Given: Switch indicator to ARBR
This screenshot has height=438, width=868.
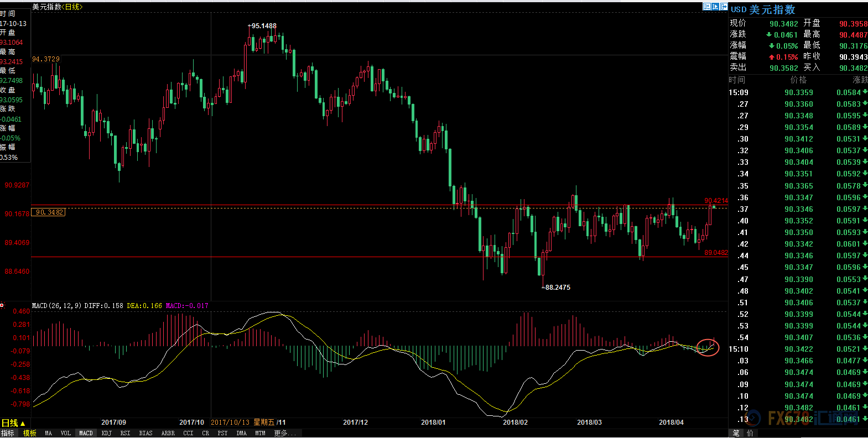Looking at the screenshot, I should click(x=168, y=433).
